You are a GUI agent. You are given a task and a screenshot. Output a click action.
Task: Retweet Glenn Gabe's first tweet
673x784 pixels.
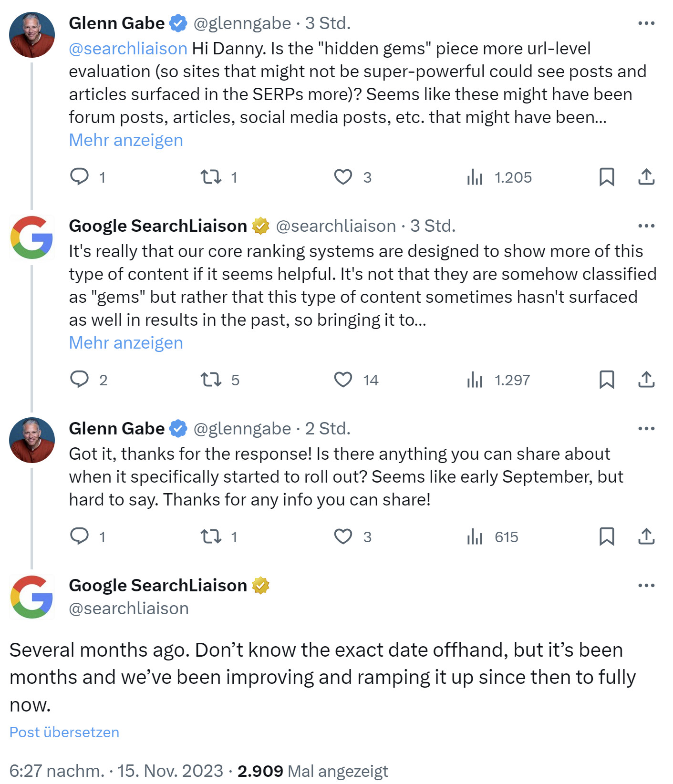coord(211,177)
